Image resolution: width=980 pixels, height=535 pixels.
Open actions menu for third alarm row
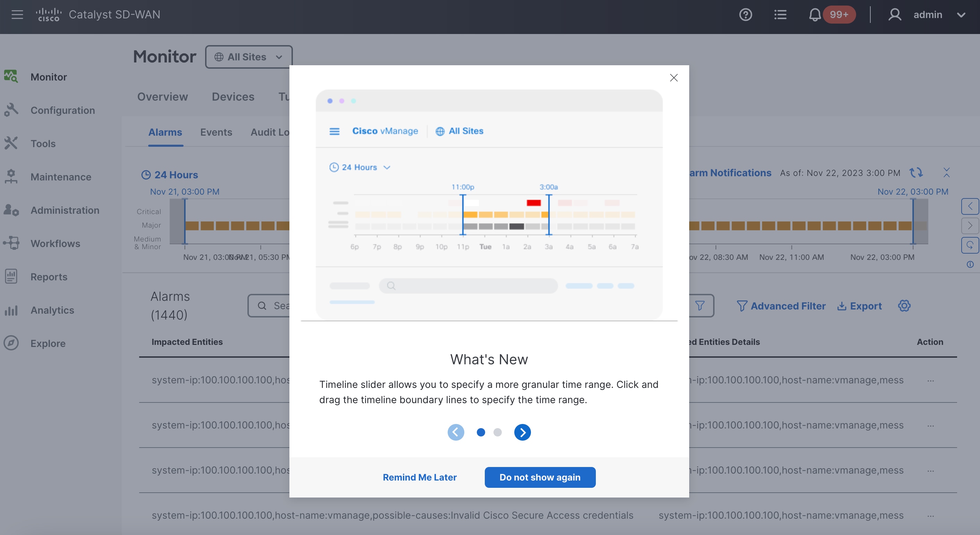click(930, 471)
